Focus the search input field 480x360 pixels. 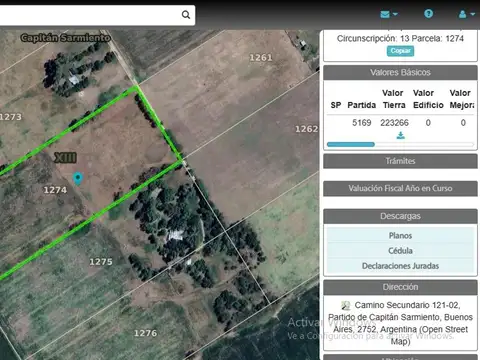90,15
